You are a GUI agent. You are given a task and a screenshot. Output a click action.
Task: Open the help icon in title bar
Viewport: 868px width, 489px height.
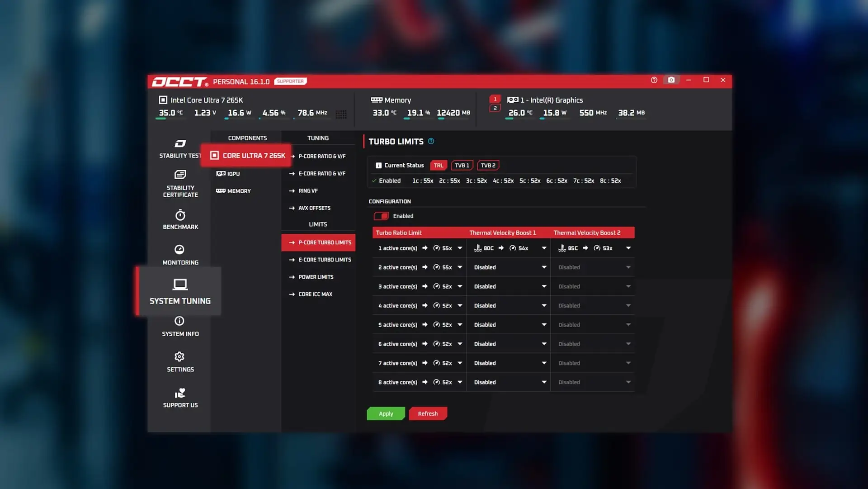click(x=654, y=80)
